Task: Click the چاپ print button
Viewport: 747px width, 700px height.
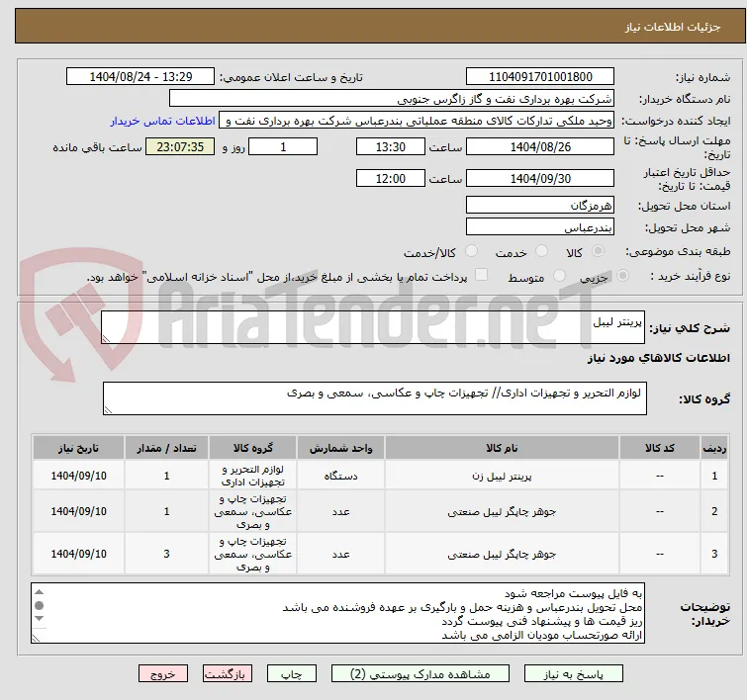Action: (292, 674)
